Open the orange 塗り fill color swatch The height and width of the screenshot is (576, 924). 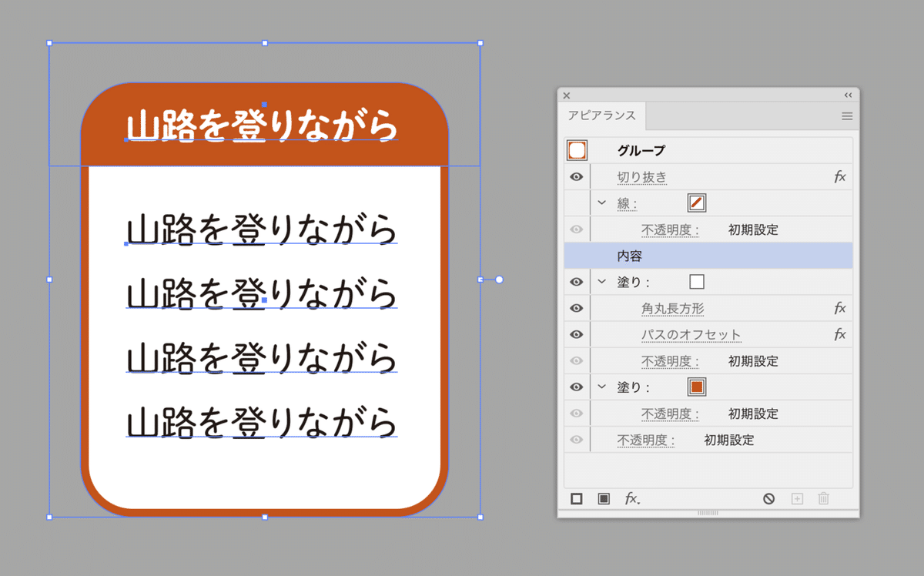click(697, 387)
